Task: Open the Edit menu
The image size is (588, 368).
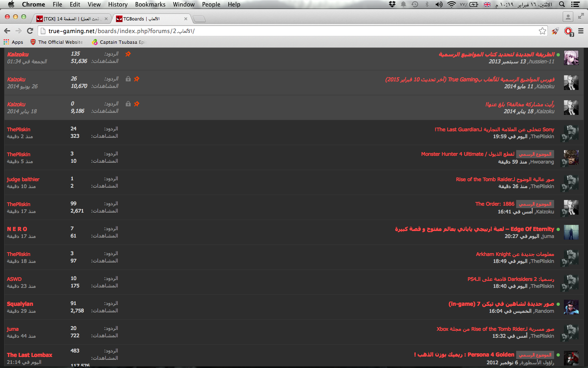Action: point(75,4)
